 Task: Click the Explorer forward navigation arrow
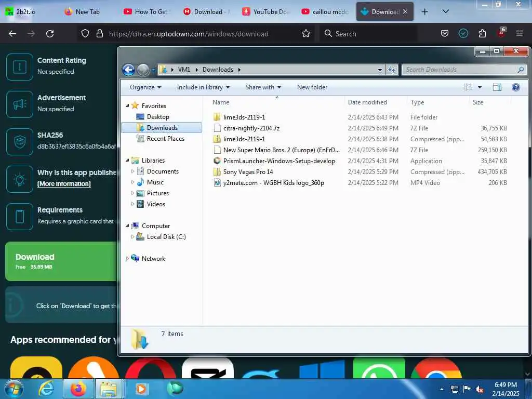(x=143, y=70)
